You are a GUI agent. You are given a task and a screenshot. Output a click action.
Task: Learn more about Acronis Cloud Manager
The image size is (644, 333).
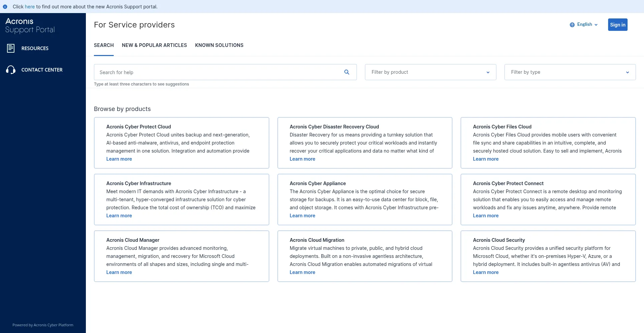coord(119,272)
